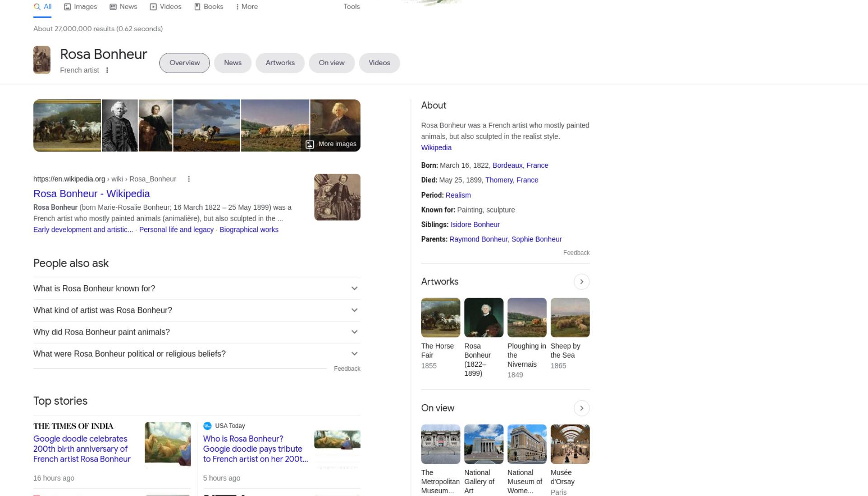Viewport: 868px width, 496px height.
Task: Open the USA Today Who is Rosa Bonheur story
Action: [x=255, y=449]
